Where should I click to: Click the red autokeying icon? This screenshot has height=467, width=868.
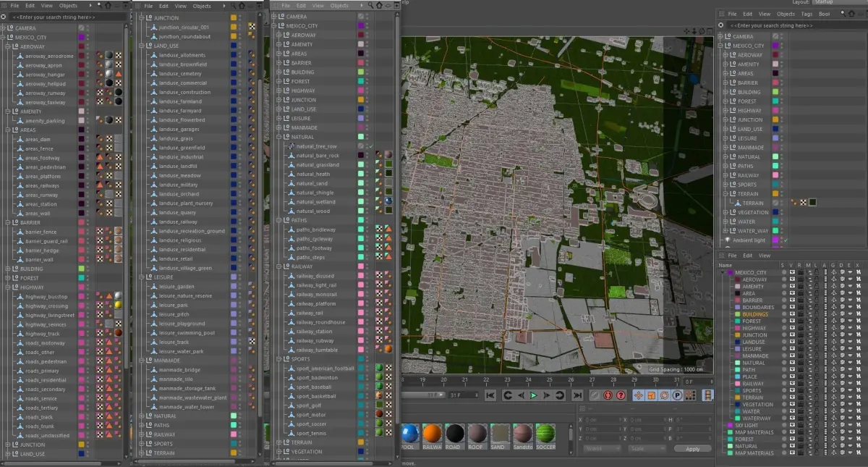click(608, 395)
